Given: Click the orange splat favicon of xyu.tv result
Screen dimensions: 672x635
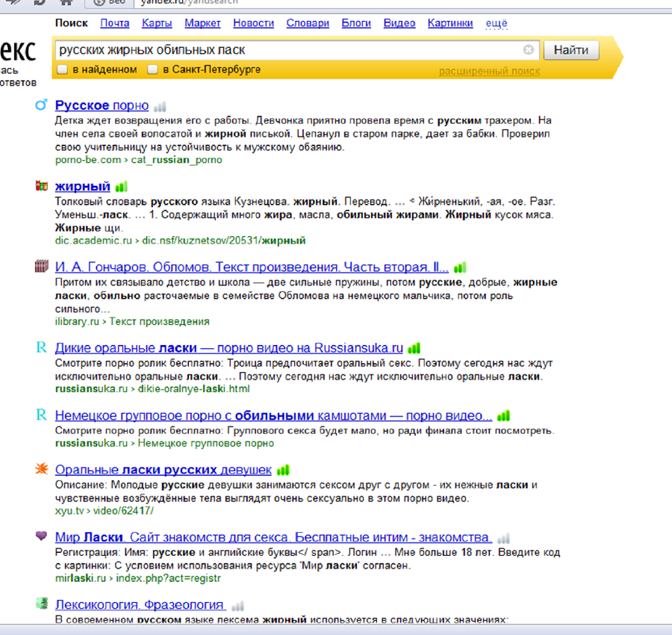Looking at the screenshot, I should click(x=42, y=468).
